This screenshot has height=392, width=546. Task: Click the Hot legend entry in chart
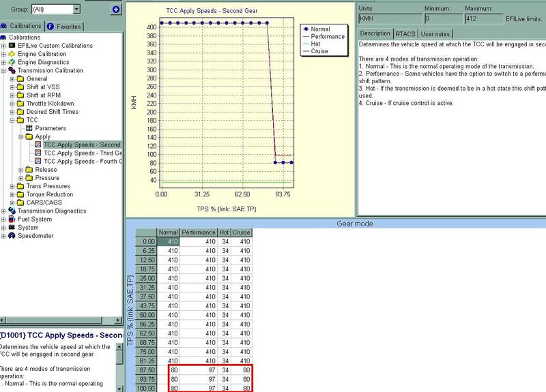311,44
